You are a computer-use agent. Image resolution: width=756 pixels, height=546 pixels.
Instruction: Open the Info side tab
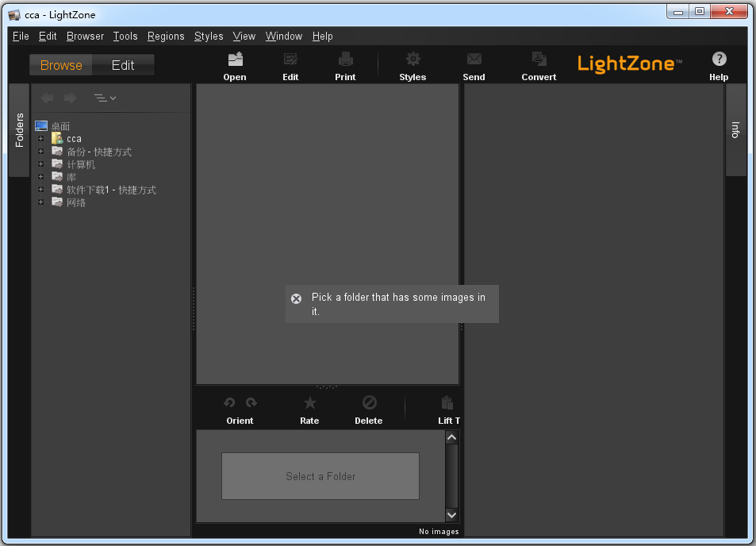[x=735, y=130]
